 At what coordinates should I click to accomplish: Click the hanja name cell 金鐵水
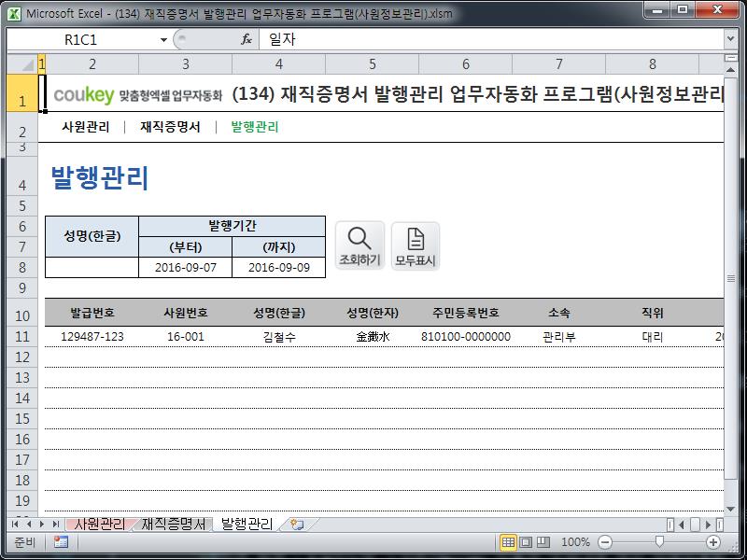[372, 337]
